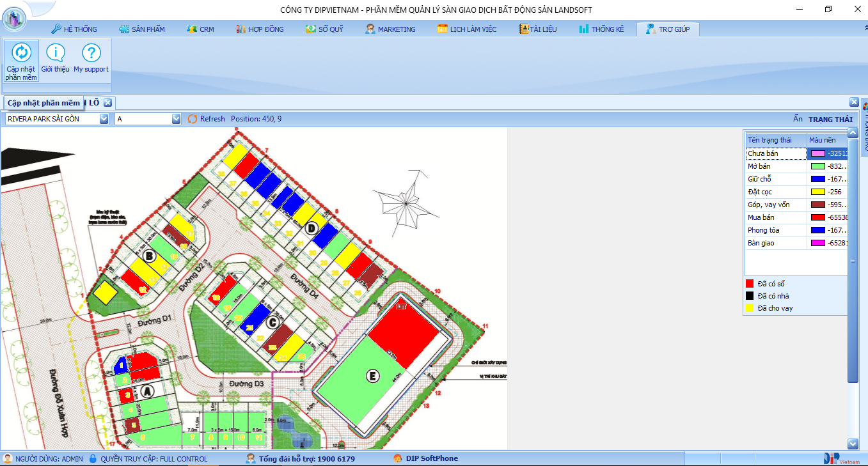Close the map panel using blue X button
The height and width of the screenshot is (466, 868).
point(854,102)
